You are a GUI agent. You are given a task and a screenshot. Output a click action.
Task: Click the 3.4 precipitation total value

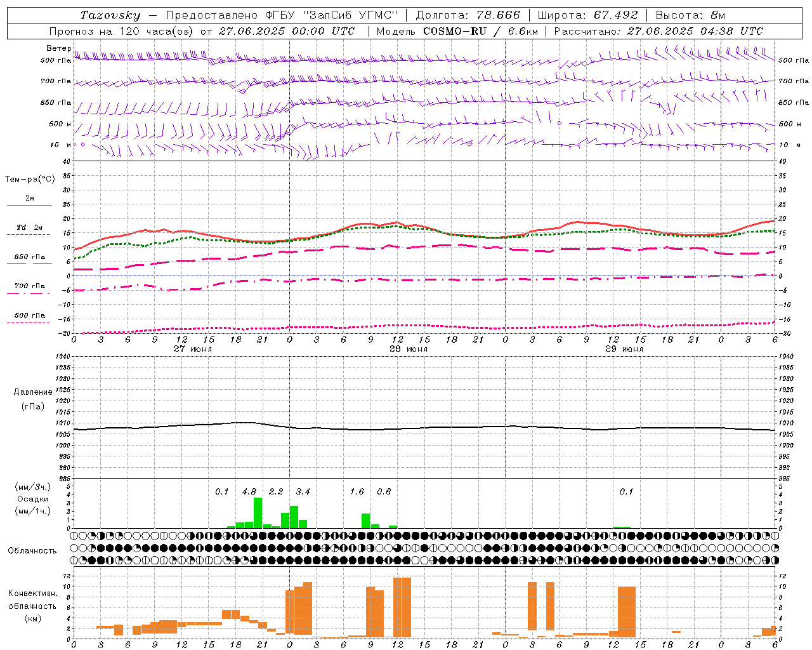pos(303,492)
